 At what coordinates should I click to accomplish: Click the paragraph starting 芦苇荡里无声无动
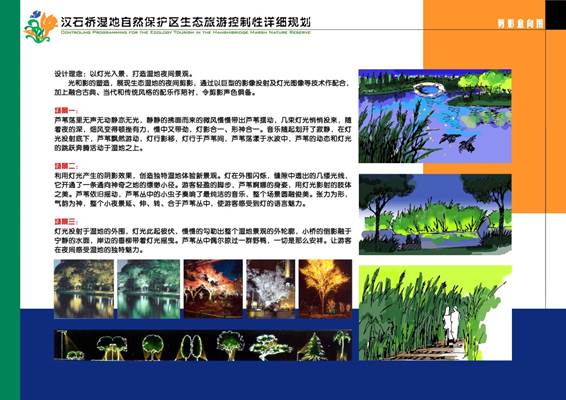tap(203, 134)
